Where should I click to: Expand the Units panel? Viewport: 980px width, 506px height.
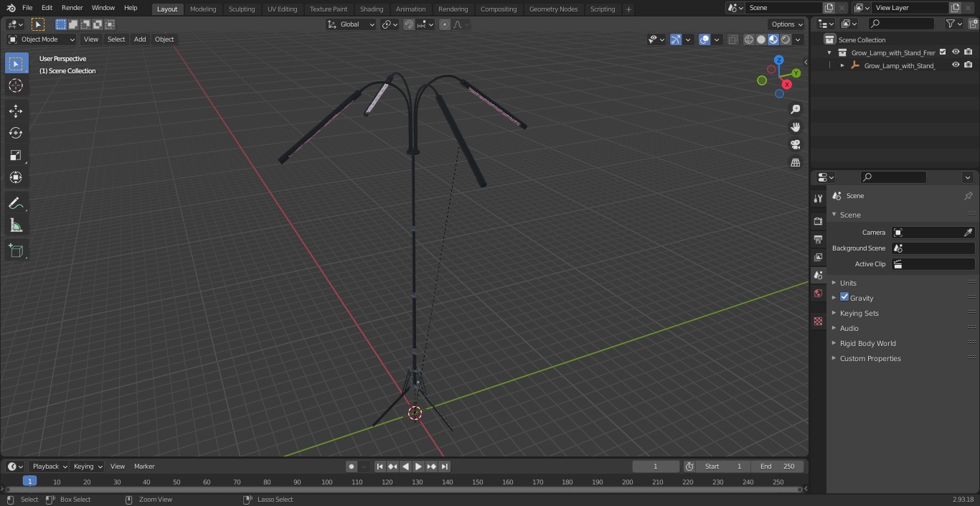848,283
